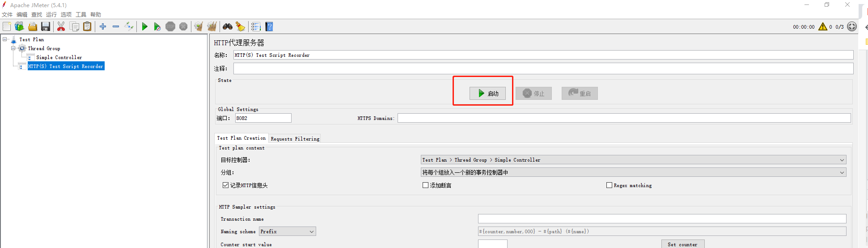Open the 文件 menu
The width and height of the screenshot is (868, 248).
tap(7, 14)
